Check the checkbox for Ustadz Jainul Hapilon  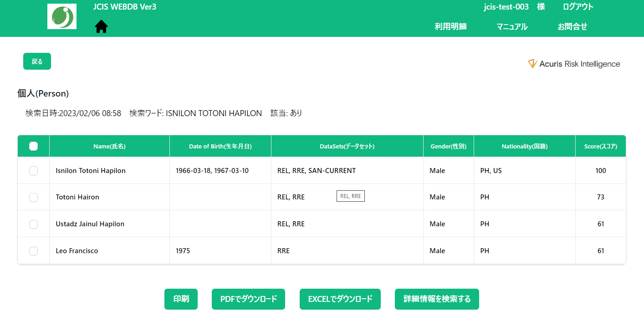(x=33, y=224)
